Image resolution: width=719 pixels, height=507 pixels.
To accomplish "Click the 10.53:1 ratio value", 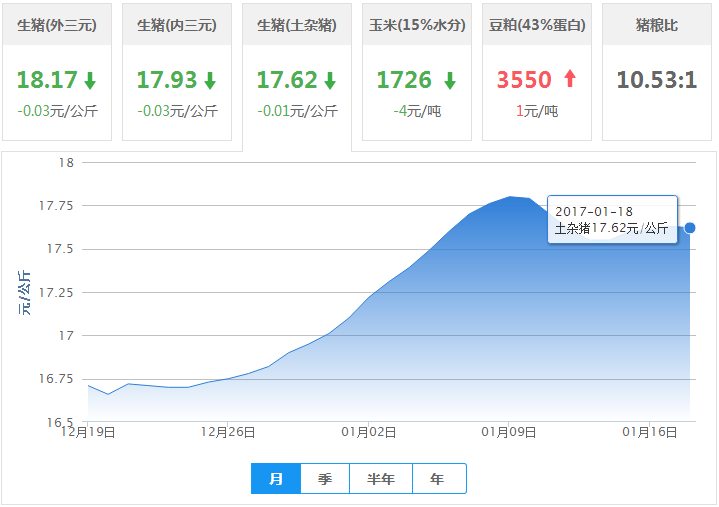I will (x=657, y=80).
